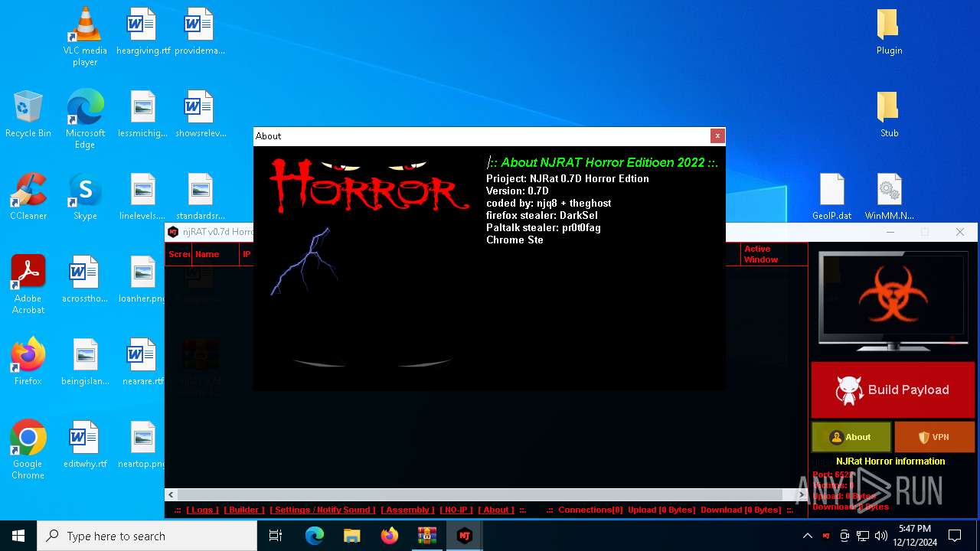The width and height of the screenshot is (980, 551).
Task: Open File Explorer from taskbar
Action: (351, 536)
